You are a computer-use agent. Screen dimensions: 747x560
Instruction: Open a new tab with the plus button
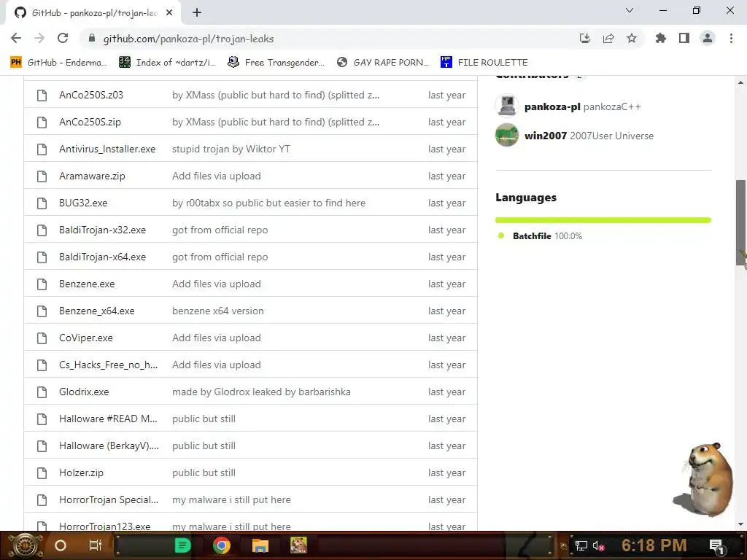(x=197, y=12)
